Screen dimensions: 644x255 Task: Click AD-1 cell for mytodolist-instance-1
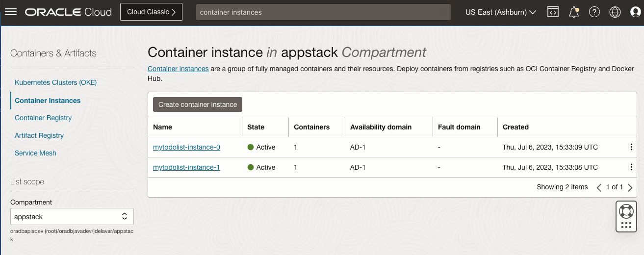(x=358, y=167)
